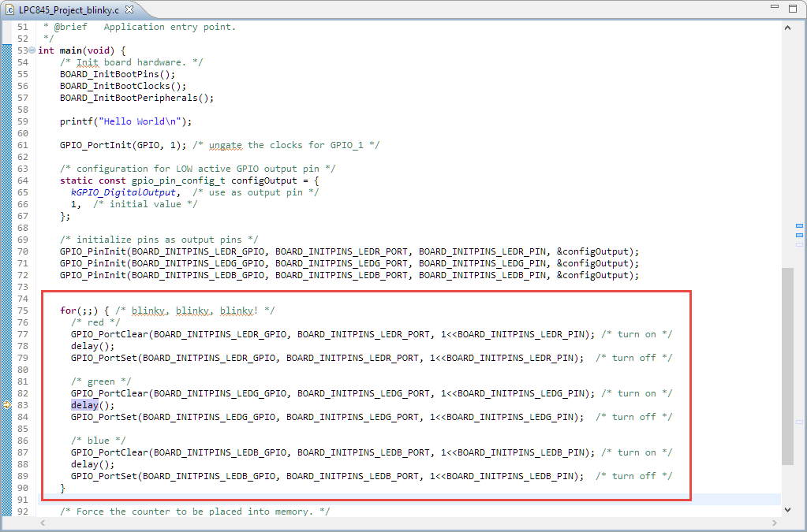Maximize the editor view
Screen dimensions: 807x532
click(793, 8)
